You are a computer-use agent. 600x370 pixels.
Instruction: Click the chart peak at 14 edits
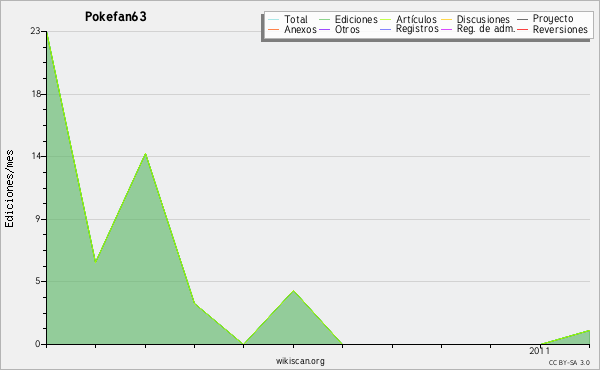tap(145, 154)
